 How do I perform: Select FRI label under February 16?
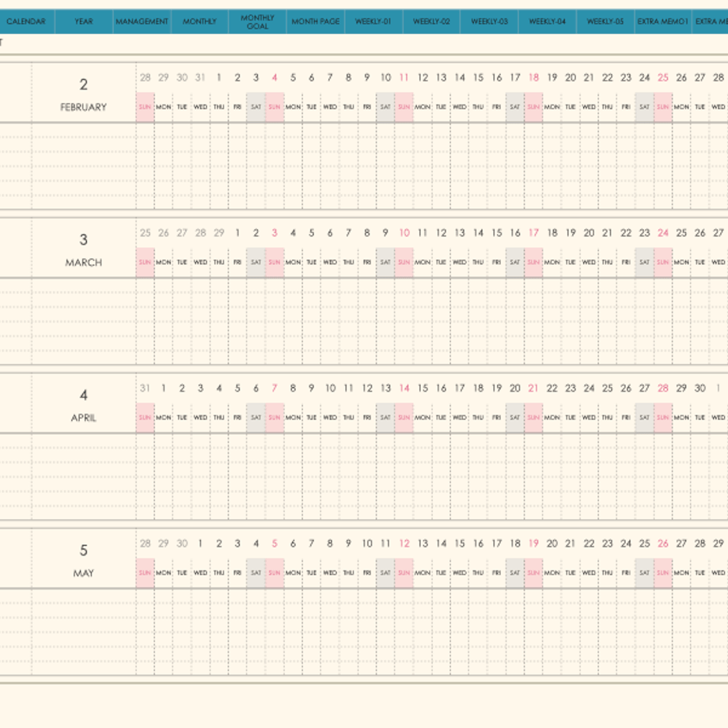pos(497,108)
